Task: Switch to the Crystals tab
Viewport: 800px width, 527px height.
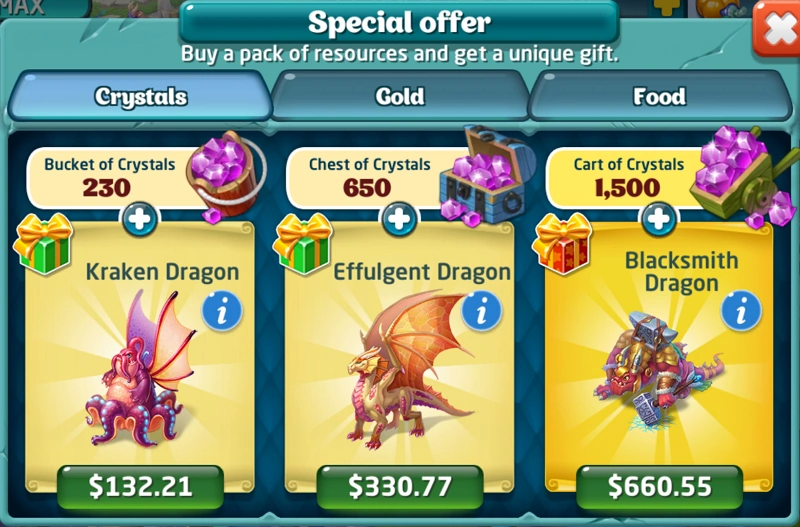Action: (140, 96)
